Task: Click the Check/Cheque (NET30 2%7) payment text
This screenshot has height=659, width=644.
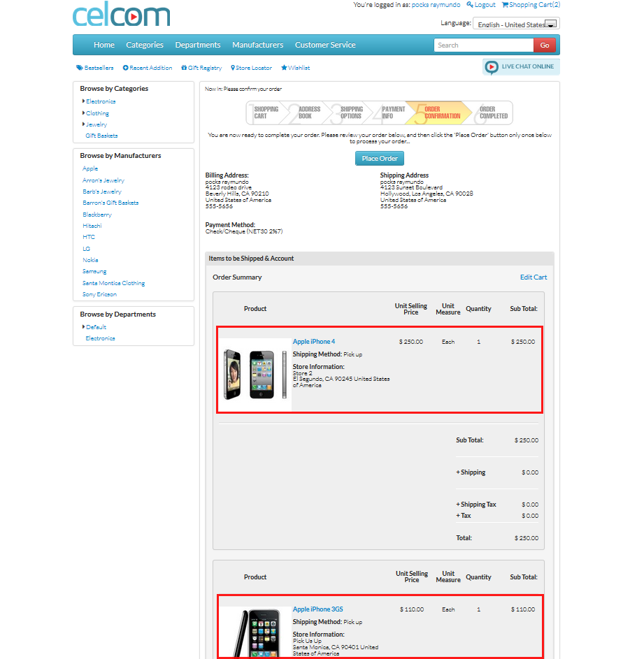Action: 244,231
